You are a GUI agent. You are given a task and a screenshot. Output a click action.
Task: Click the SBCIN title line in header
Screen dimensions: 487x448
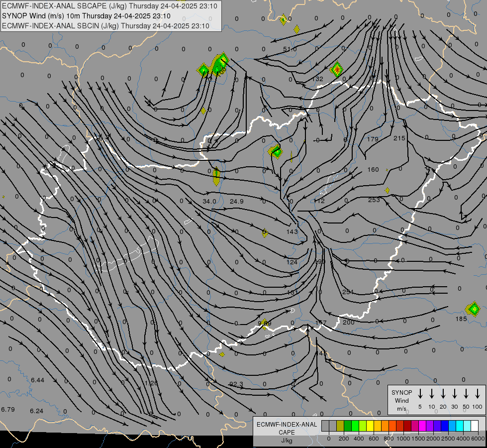click(x=105, y=26)
